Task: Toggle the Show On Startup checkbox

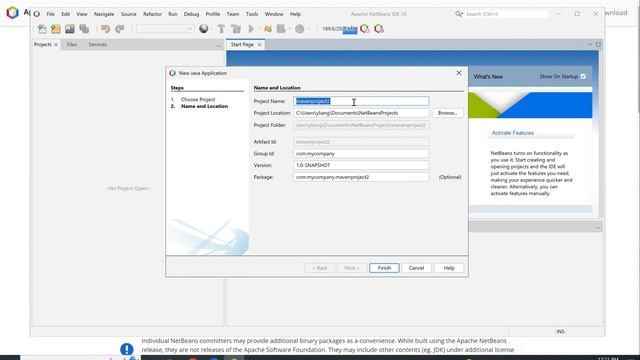Action: [583, 76]
